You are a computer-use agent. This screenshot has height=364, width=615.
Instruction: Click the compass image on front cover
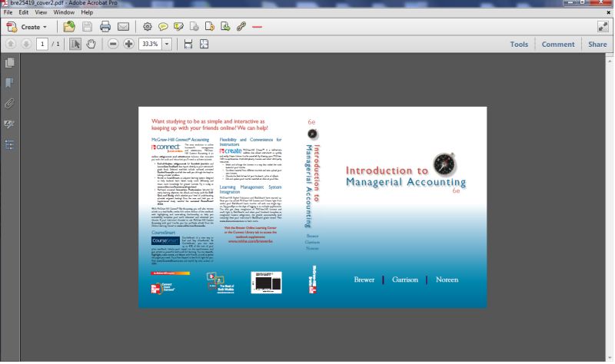(444, 164)
